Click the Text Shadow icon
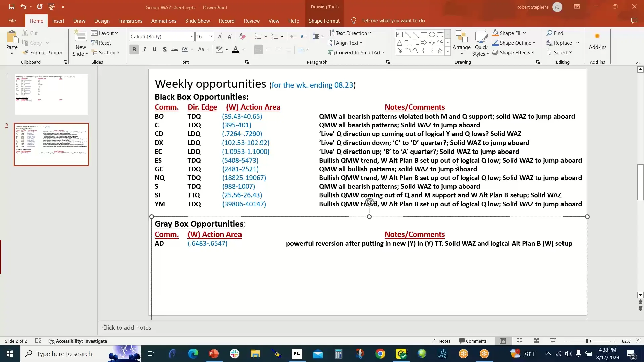This screenshot has width=644, height=362. coord(164,49)
